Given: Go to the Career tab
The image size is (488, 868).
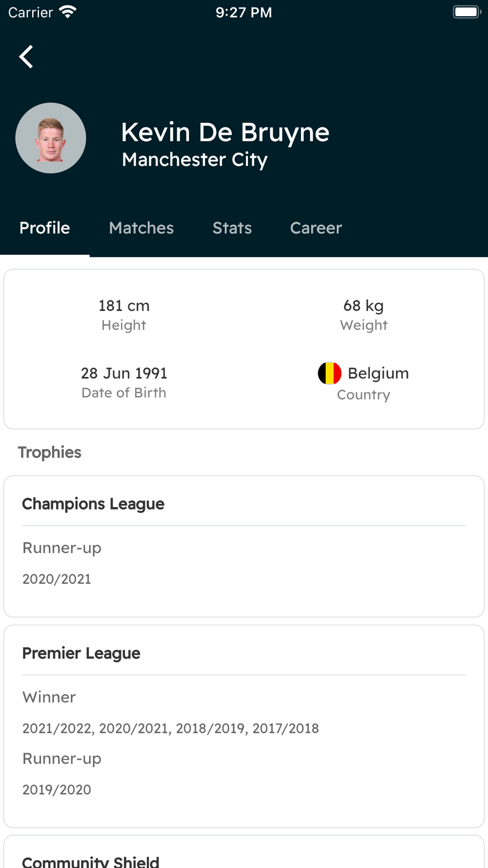Looking at the screenshot, I should click(316, 228).
